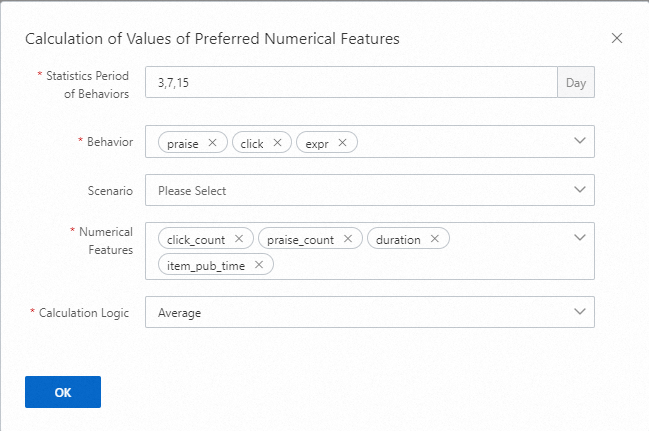The image size is (649, 431).
Task: Expand the Behavior dropdown arrow
Action: 579,141
